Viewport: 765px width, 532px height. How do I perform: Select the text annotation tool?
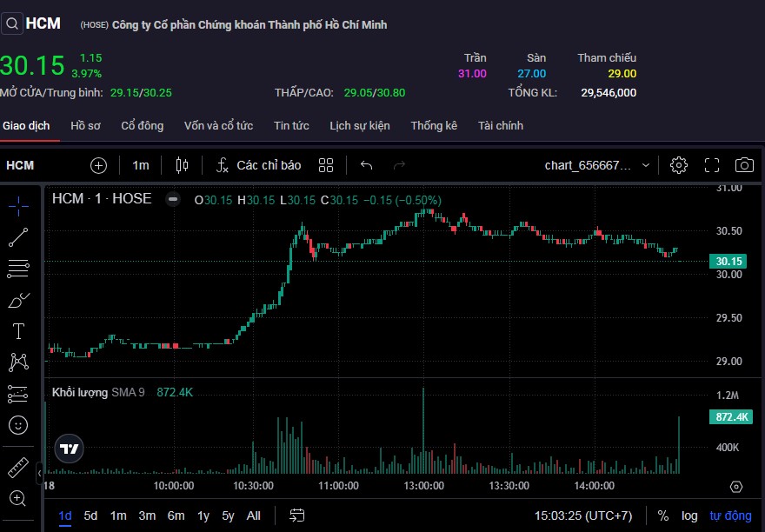[18, 330]
